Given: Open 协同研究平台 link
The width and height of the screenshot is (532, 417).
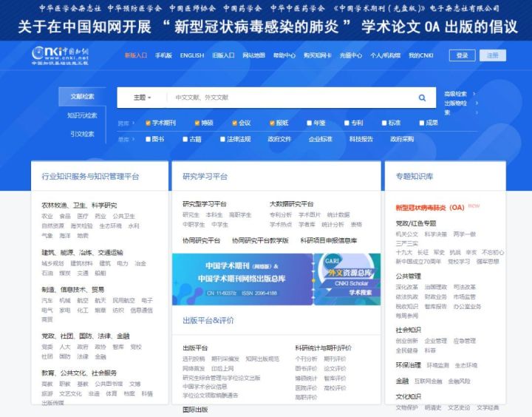Looking at the screenshot, I should click(x=201, y=240).
